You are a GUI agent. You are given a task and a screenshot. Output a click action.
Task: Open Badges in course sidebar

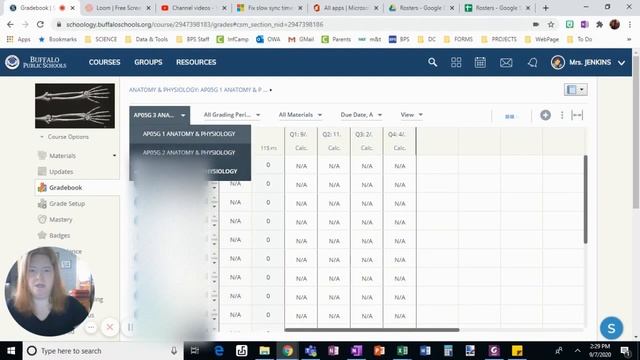click(59, 235)
